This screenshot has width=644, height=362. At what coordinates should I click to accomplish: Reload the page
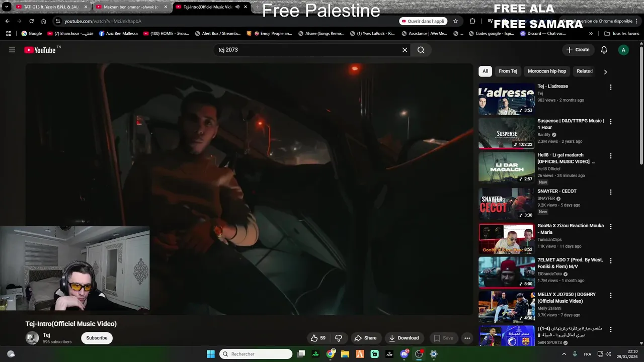pyautogui.click(x=31, y=21)
